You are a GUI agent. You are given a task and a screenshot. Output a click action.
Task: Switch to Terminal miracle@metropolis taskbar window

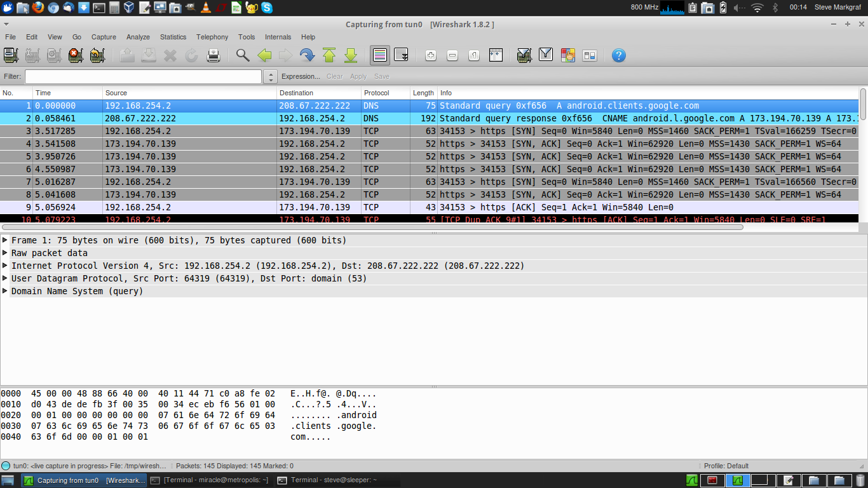tap(210, 480)
